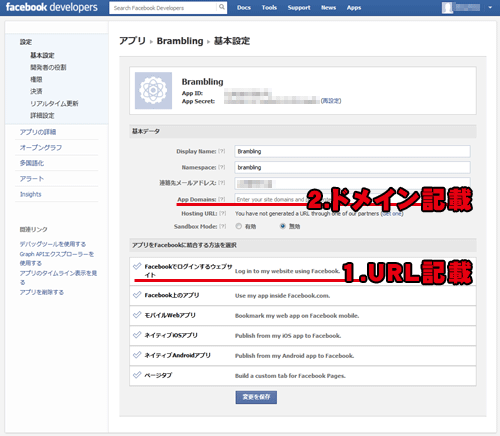Click 設定 heading in sidebar

(26, 42)
